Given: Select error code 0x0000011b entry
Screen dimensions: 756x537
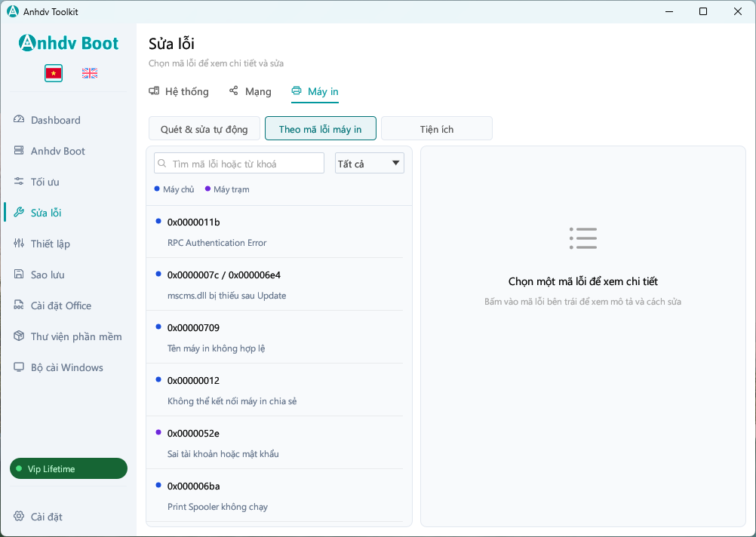Looking at the screenshot, I should coord(275,232).
